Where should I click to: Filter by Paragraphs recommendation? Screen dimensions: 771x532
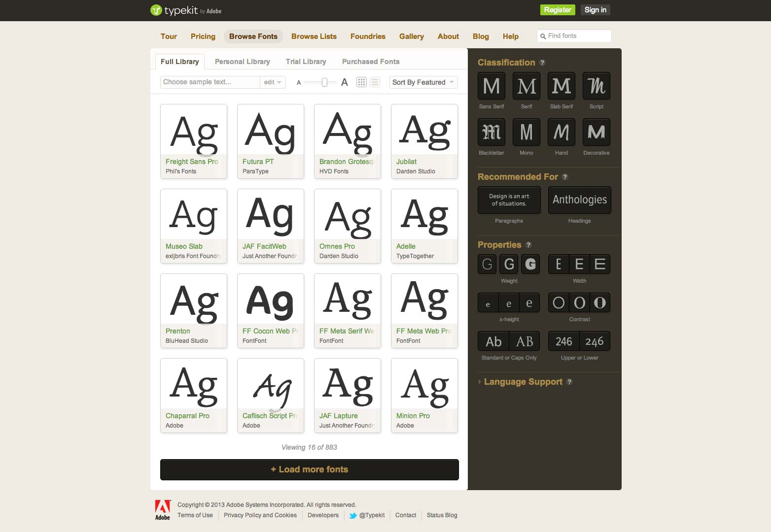point(509,200)
